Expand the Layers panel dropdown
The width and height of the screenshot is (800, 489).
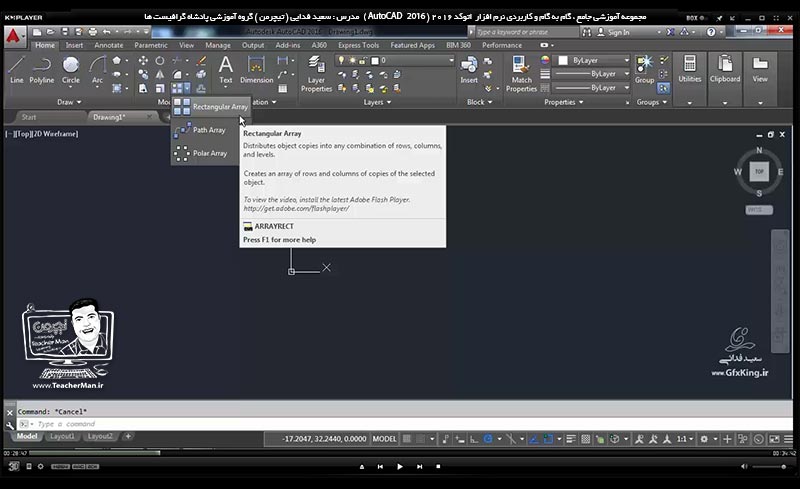(378, 102)
